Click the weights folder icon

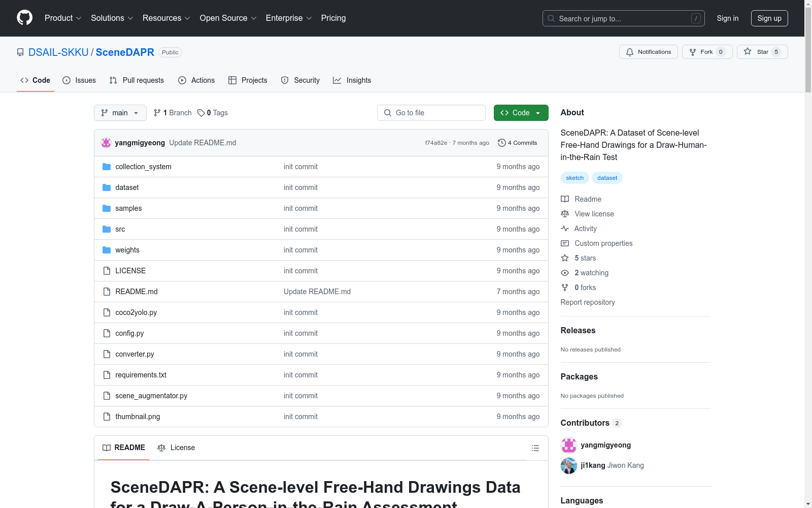pyautogui.click(x=107, y=250)
